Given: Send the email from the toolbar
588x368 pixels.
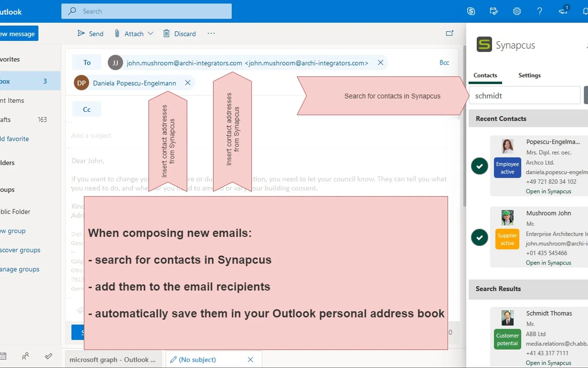Looking at the screenshot, I should pos(90,33).
